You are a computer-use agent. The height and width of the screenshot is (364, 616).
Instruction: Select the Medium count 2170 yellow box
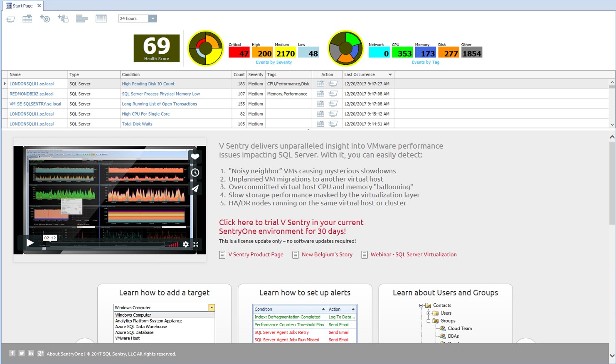[x=285, y=53]
